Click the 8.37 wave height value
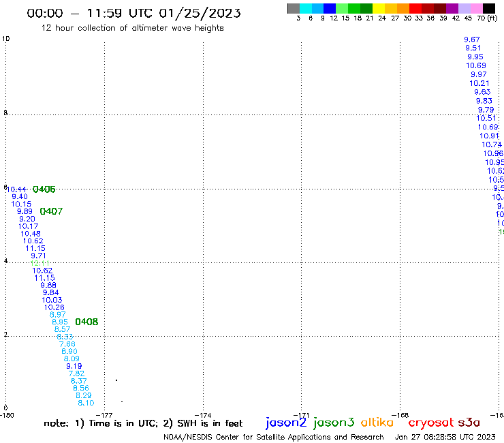The image size is (504, 443). pos(79,381)
